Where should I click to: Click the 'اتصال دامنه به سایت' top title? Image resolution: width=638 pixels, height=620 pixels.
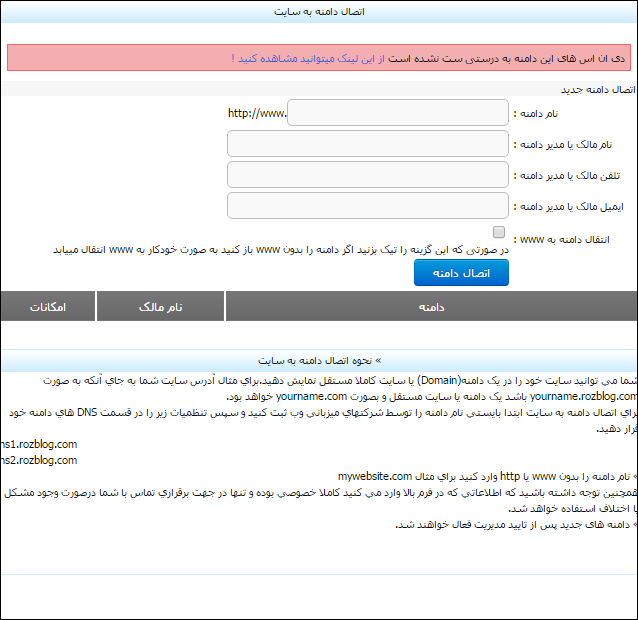pos(319,12)
